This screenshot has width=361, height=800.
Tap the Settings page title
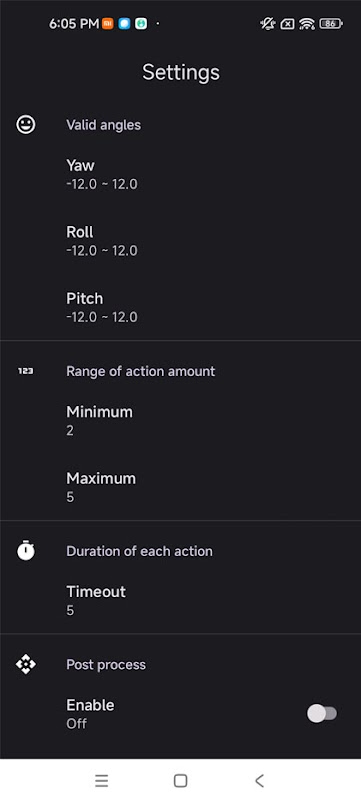(x=180, y=72)
